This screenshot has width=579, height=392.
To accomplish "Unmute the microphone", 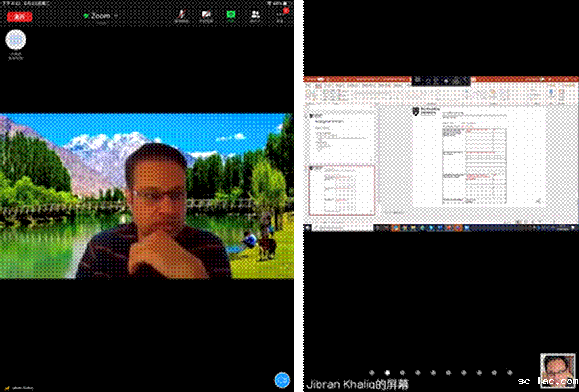I will (x=181, y=16).
